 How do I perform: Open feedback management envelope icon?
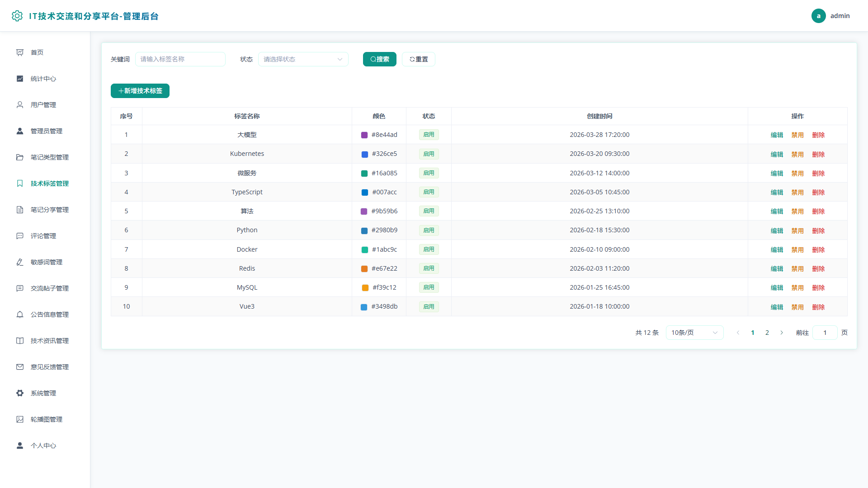point(20,367)
